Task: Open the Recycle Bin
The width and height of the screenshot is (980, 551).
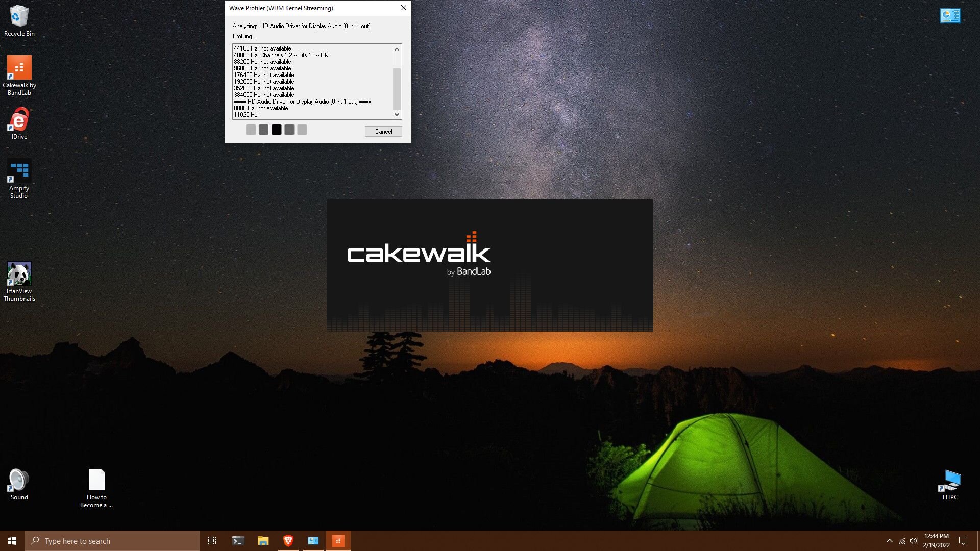Action: (x=19, y=15)
